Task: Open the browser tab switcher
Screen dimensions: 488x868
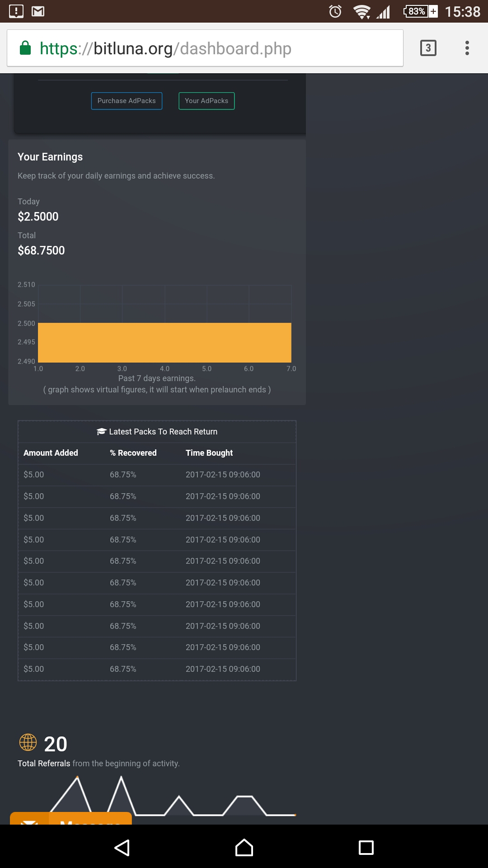Action: coord(428,48)
